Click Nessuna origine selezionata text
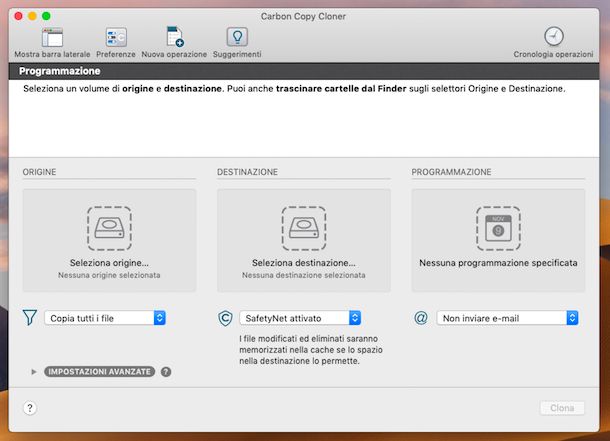 109,275
